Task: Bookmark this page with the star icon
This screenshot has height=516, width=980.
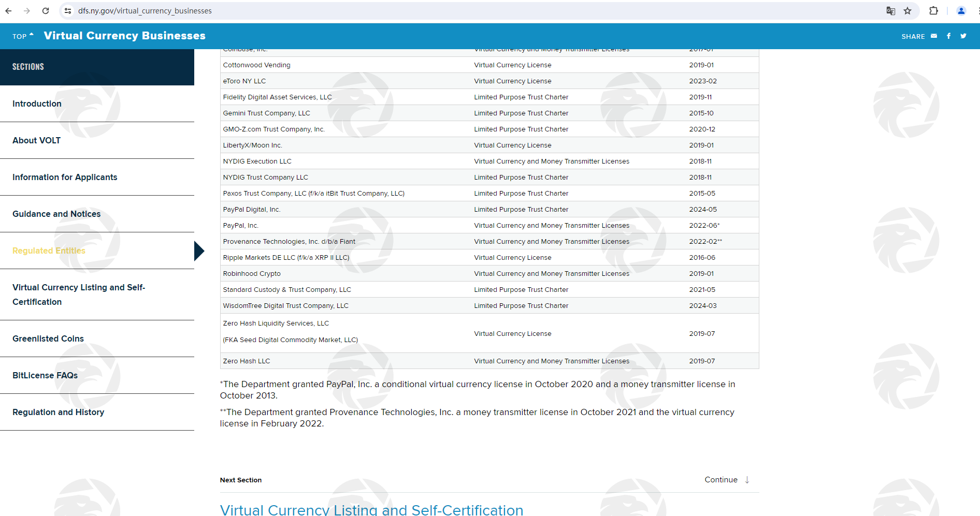Action: (x=907, y=11)
